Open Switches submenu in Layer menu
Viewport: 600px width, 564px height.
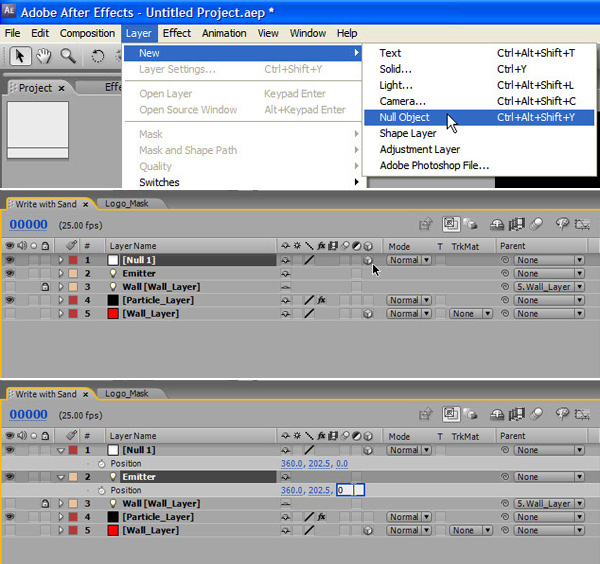point(243,182)
